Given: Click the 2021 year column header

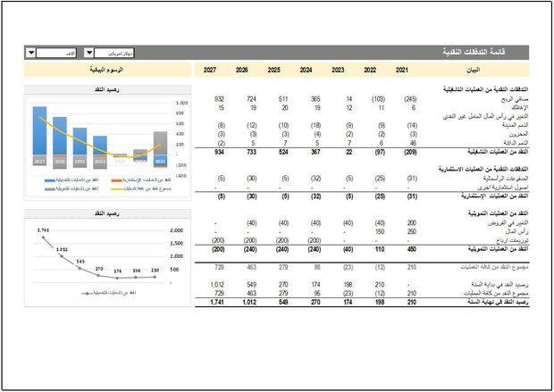Looking at the screenshot, I should click(402, 70).
